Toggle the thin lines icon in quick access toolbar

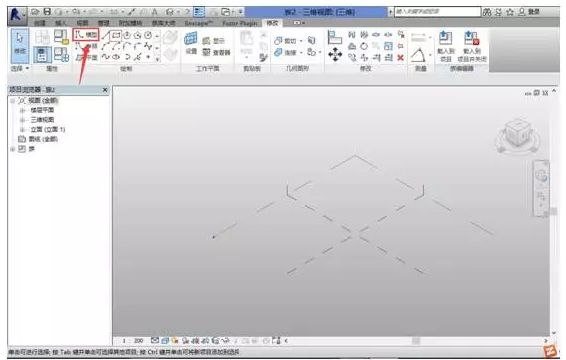click(199, 12)
